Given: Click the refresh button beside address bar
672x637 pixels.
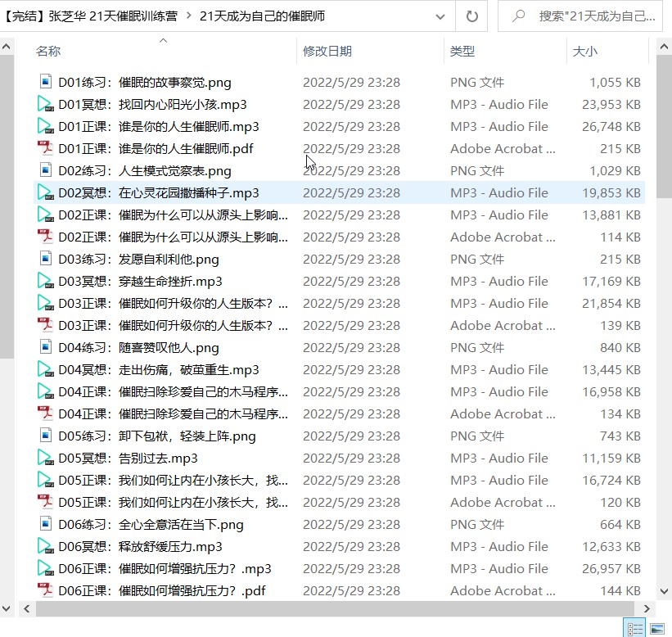Looking at the screenshot, I should point(471,16).
